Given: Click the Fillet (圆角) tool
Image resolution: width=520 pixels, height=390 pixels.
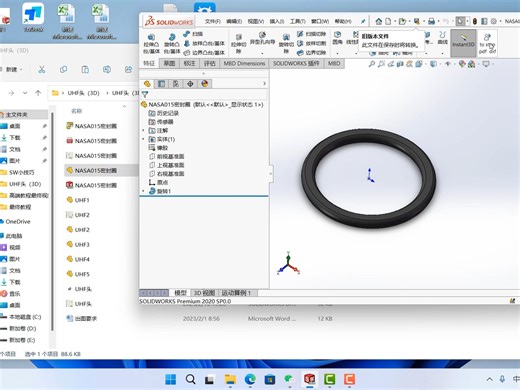Looking at the screenshot, I should (337, 38).
